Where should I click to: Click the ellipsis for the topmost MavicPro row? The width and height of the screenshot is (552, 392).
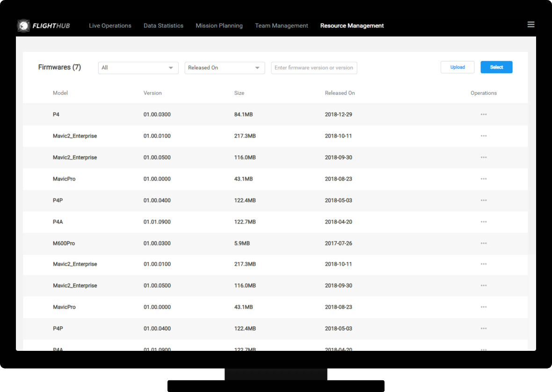tap(483, 179)
